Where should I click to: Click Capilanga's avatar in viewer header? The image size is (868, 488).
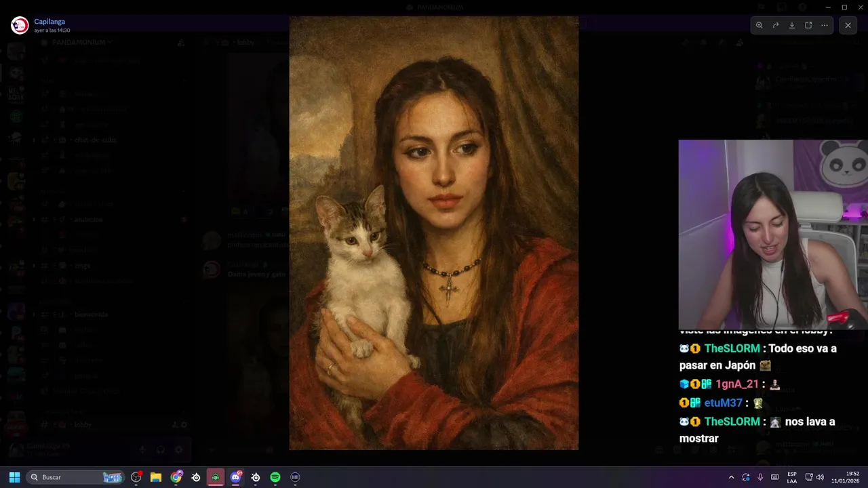20,25
